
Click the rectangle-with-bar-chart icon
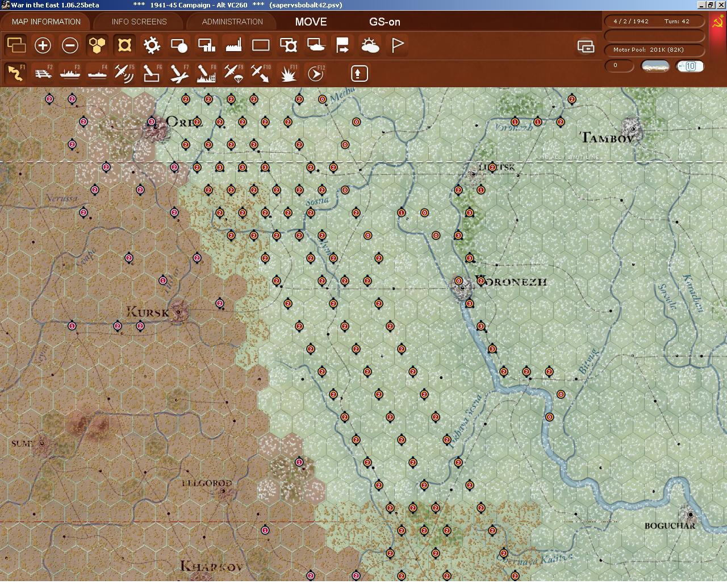[x=206, y=45]
